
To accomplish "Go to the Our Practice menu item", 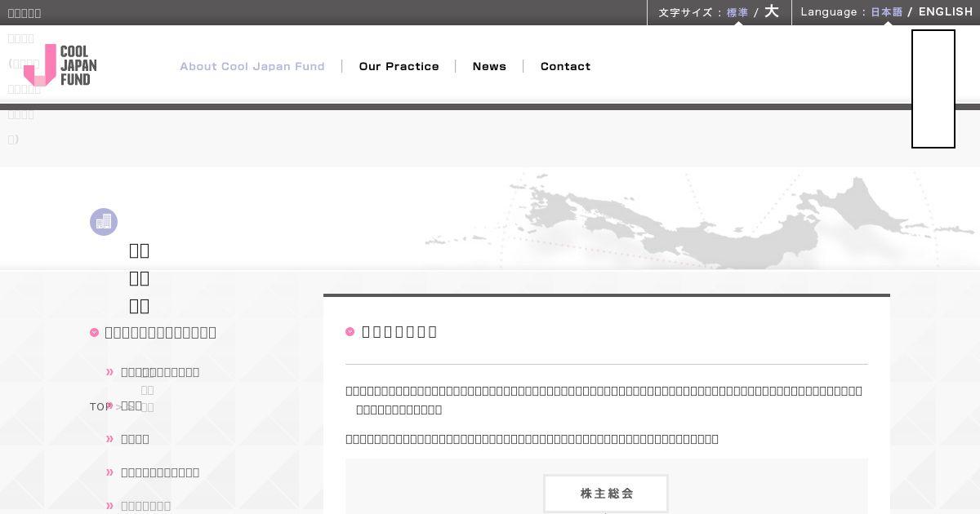I will 399,66.
